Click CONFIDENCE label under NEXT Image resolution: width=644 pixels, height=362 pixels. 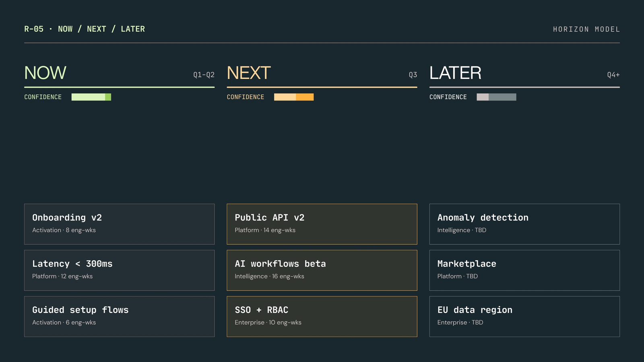click(x=246, y=97)
